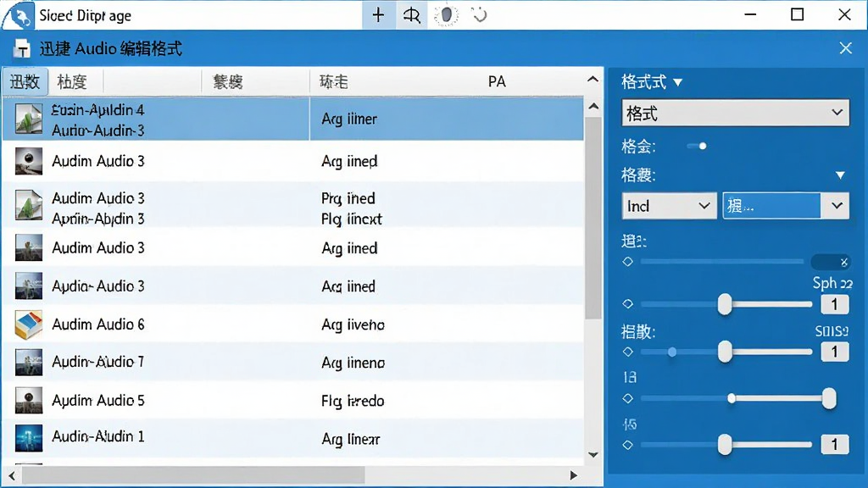Toggle the 格会 switch
This screenshot has width=868, height=488.
[697, 146]
